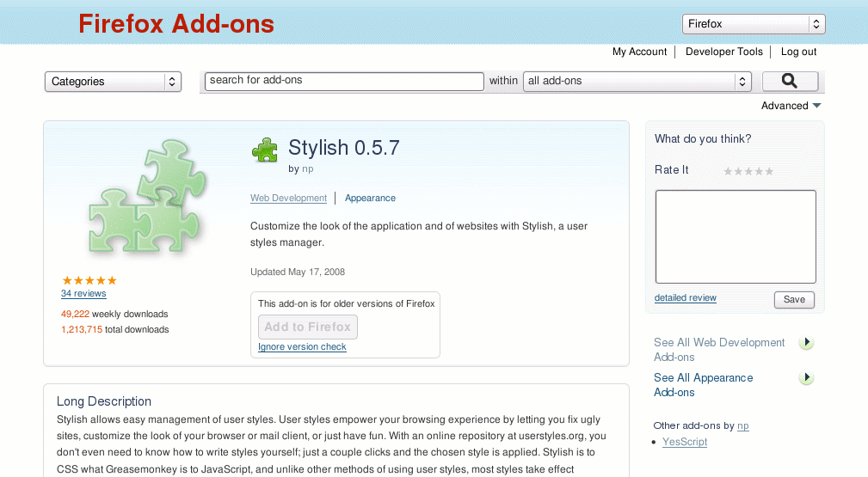Viewport: 868px width, 477px height.
Task: Click Log out
Action: (x=799, y=52)
